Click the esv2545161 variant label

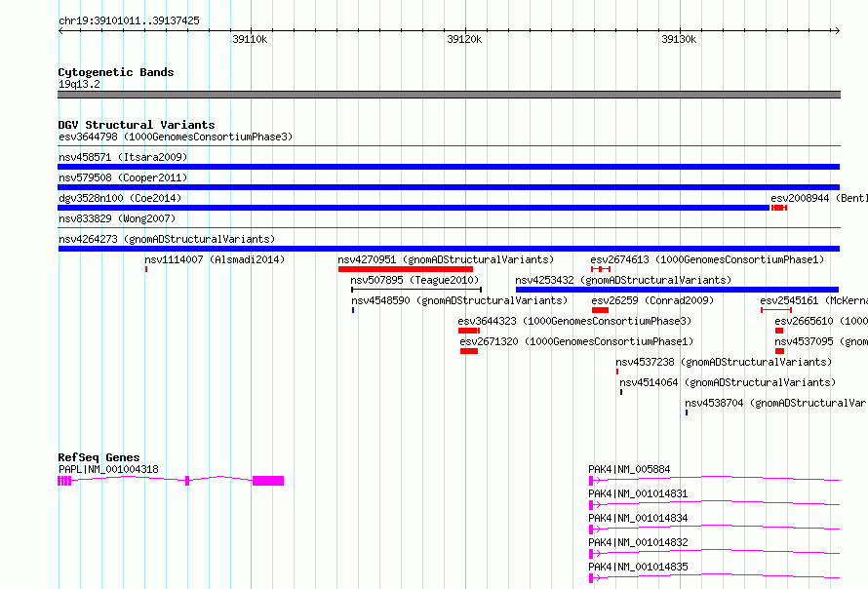(813, 300)
